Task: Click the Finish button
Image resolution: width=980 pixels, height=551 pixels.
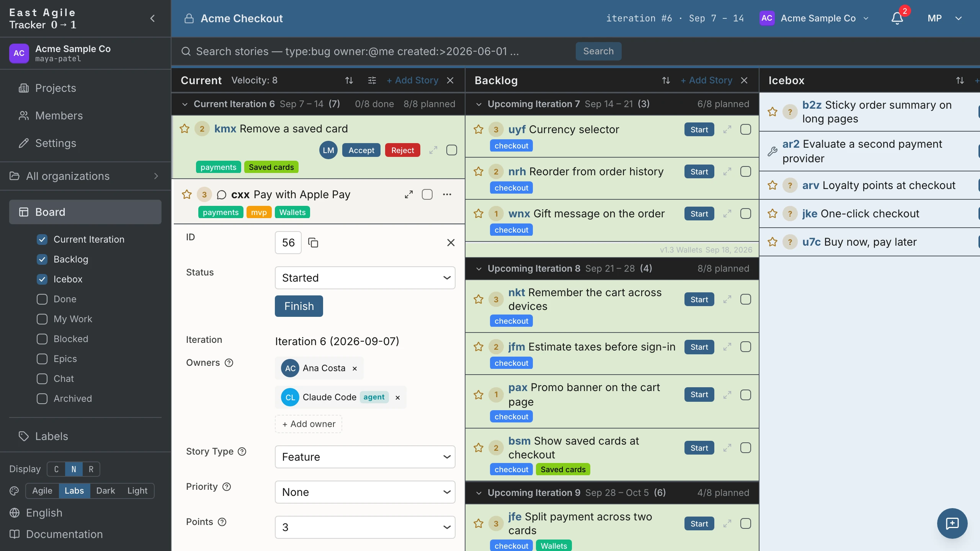Action: [x=299, y=306]
